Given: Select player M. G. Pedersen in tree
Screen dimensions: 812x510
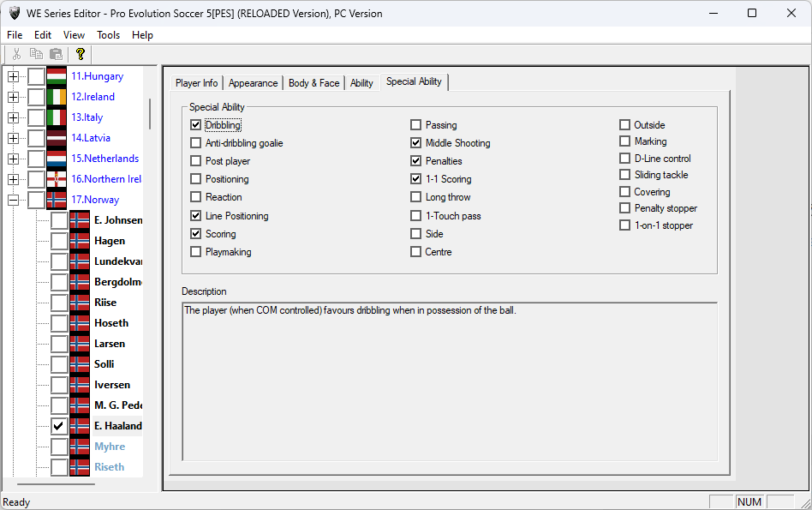Looking at the screenshot, I should coord(118,405).
